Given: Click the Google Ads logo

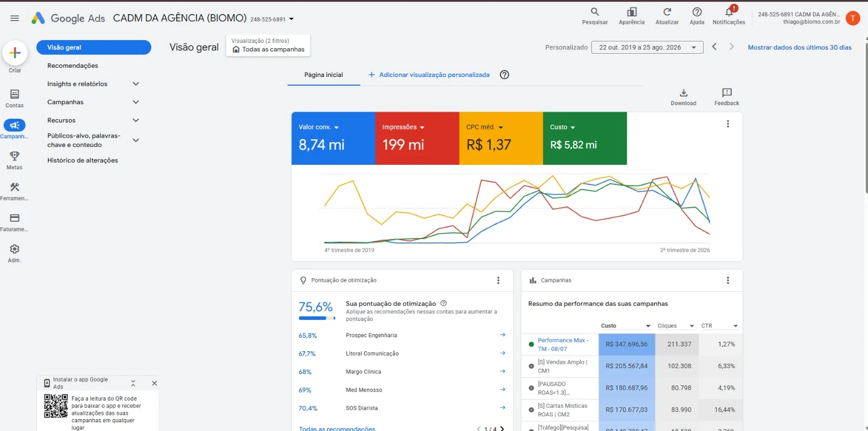Looking at the screenshot, I should [x=68, y=18].
